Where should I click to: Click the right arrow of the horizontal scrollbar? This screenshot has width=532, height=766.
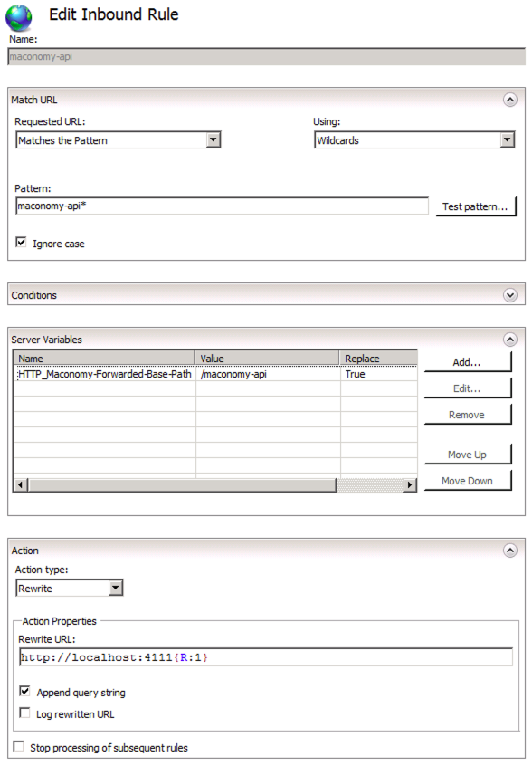(x=410, y=485)
